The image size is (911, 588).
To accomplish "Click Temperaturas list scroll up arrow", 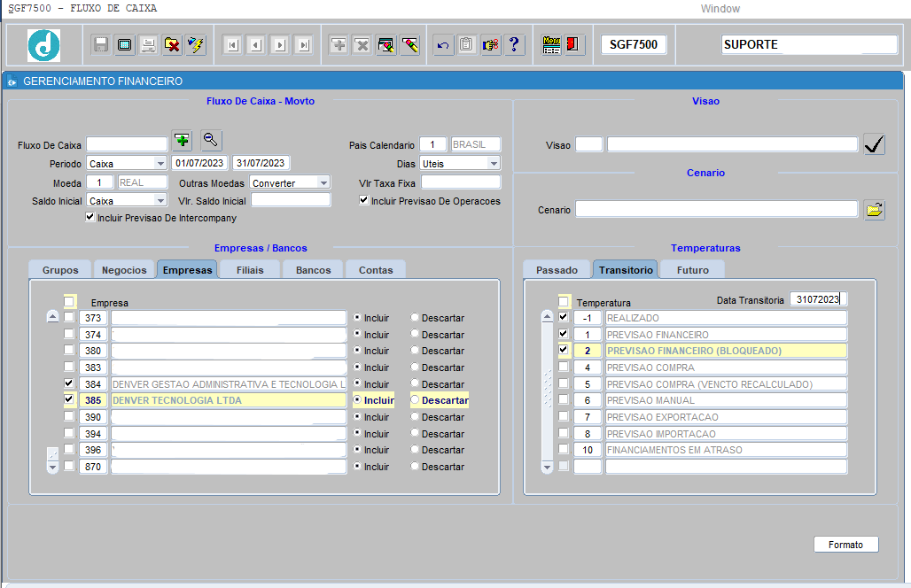I will click(548, 317).
